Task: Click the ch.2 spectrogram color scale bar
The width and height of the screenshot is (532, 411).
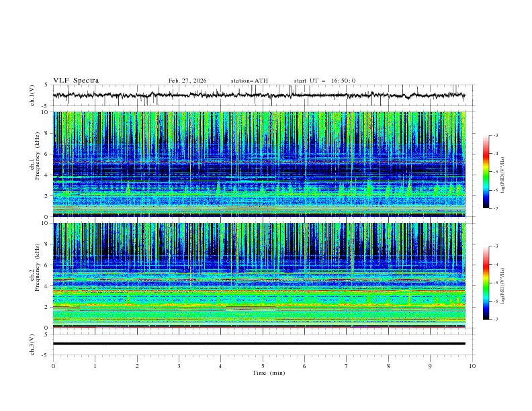Action: (486, 283)
